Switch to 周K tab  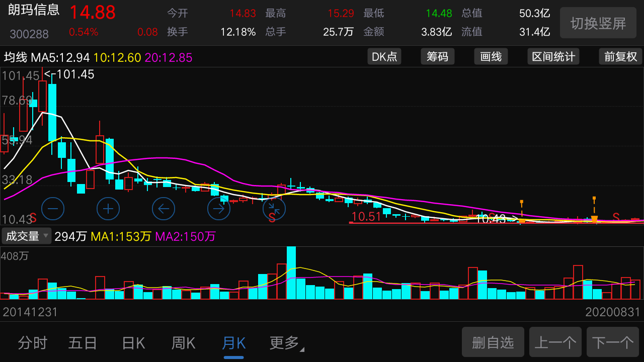click(183, 343)
